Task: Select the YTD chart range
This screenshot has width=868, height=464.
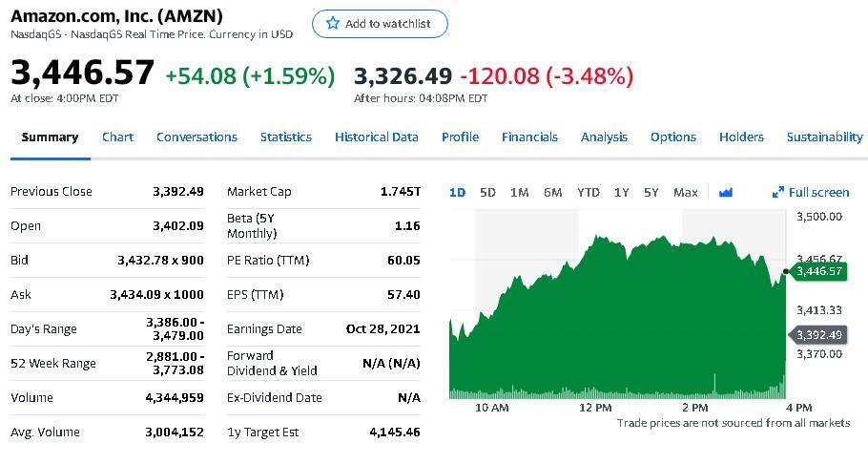Action: click(x=588, y=192)
